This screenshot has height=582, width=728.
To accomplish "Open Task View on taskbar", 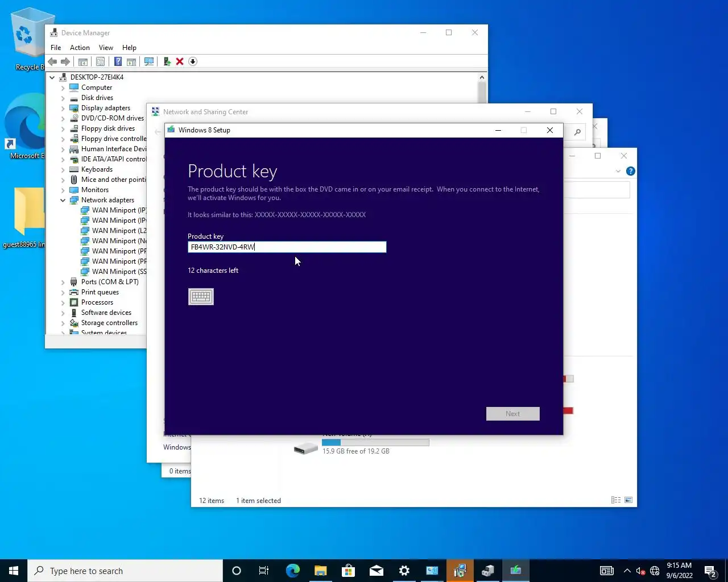I will [x=264, y=571].
